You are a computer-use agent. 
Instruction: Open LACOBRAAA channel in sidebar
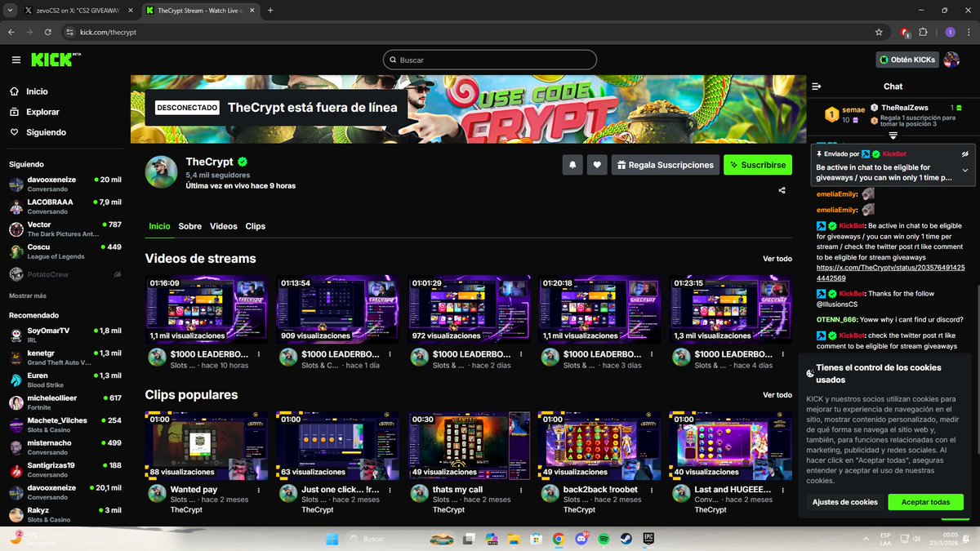tap(65, 206)
